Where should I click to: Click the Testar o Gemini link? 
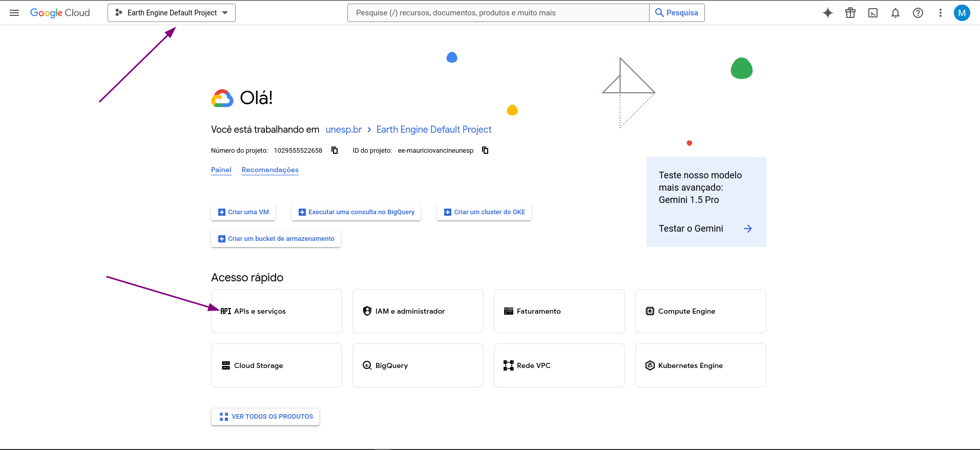point(691,229)
